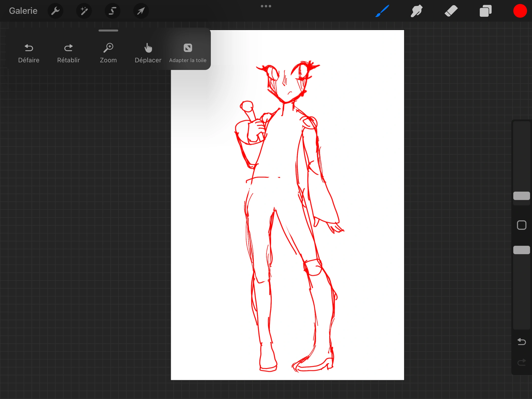Tap the brush size slider handle

[521, 196]
